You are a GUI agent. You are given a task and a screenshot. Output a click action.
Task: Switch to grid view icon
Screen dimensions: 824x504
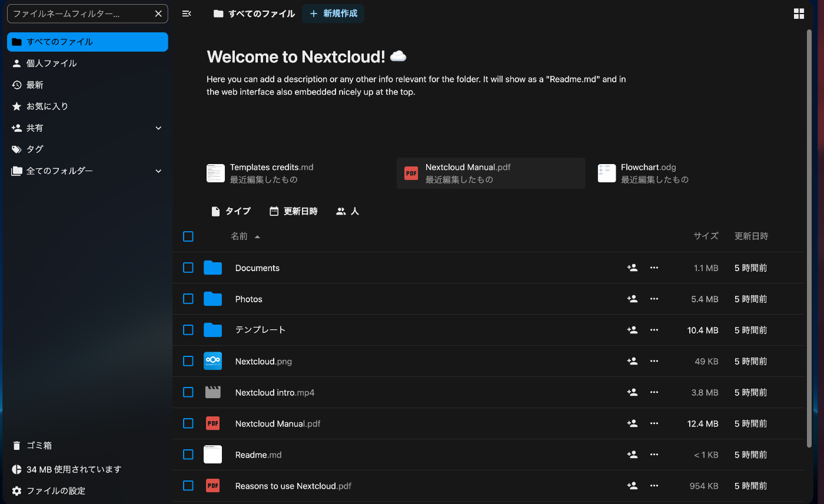click(799, 14)
